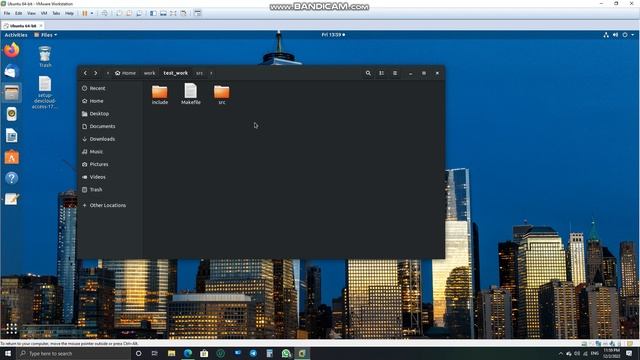Screen dimensions: 640x360
Task: Open the Text Editor from the dock
Action: (11, 199)
